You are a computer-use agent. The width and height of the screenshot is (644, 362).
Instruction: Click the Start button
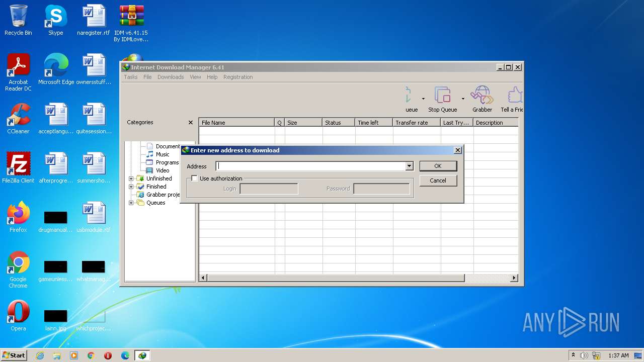[x=14, y=355]
